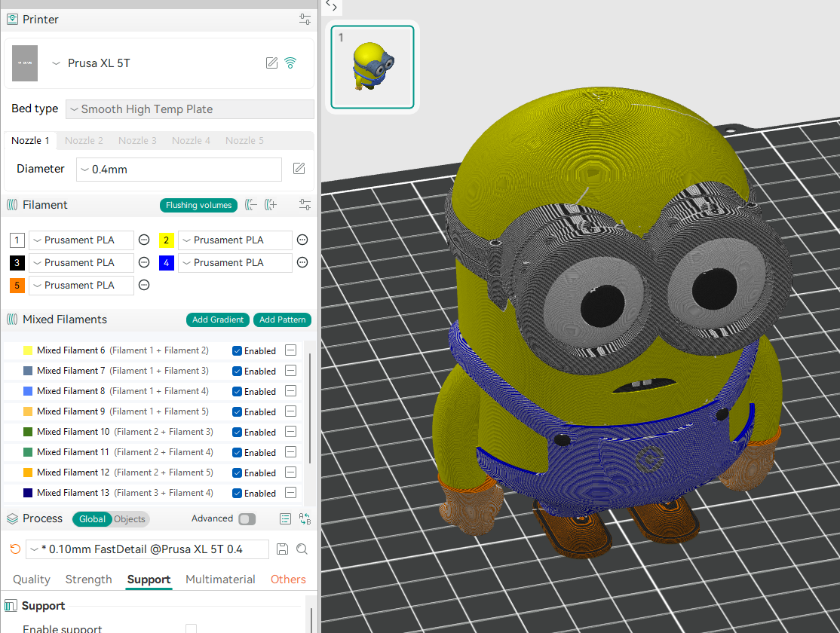Click the remove filament icon

[x=250, y=204]
